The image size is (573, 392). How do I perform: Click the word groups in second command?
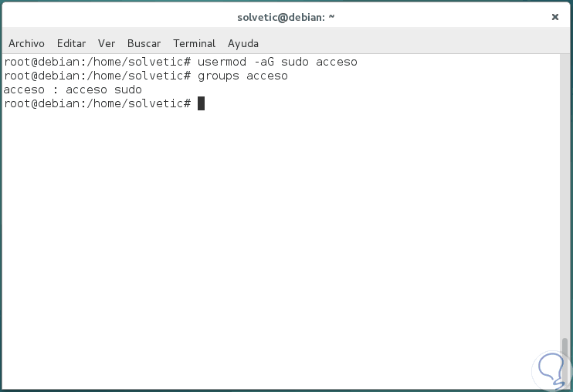(219, 76)
